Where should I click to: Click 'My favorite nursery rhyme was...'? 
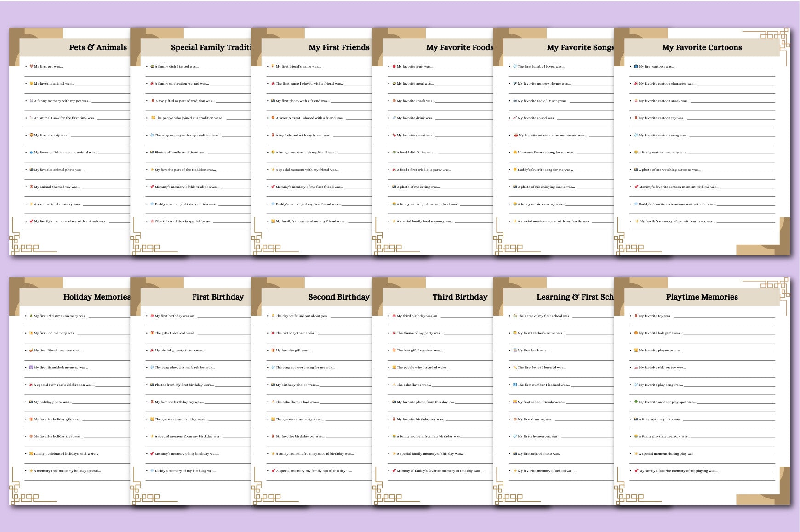(x=544, y=84)
